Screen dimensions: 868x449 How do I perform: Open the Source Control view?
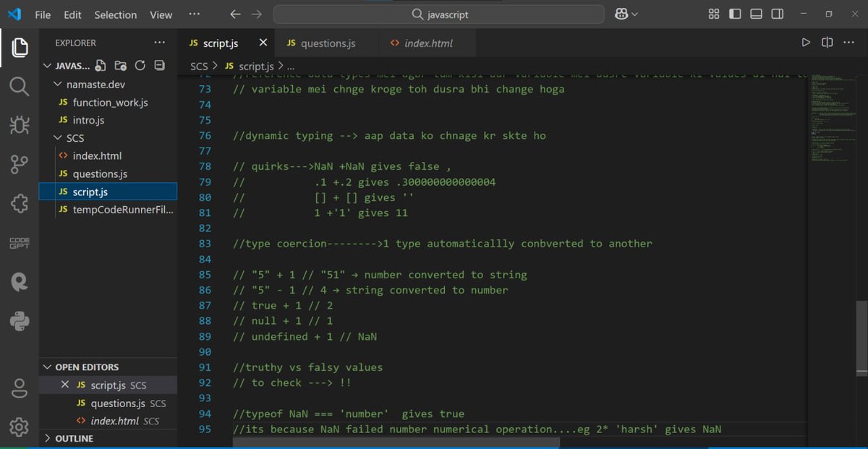20,165
